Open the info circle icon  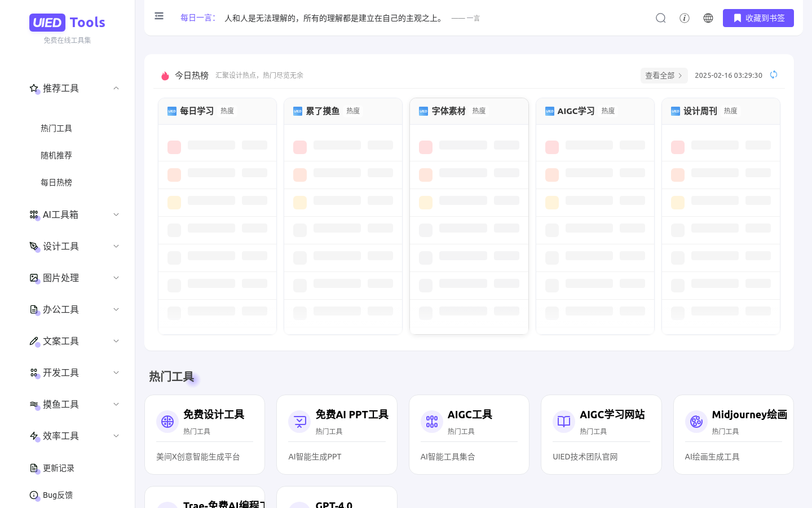coord(685,18)
